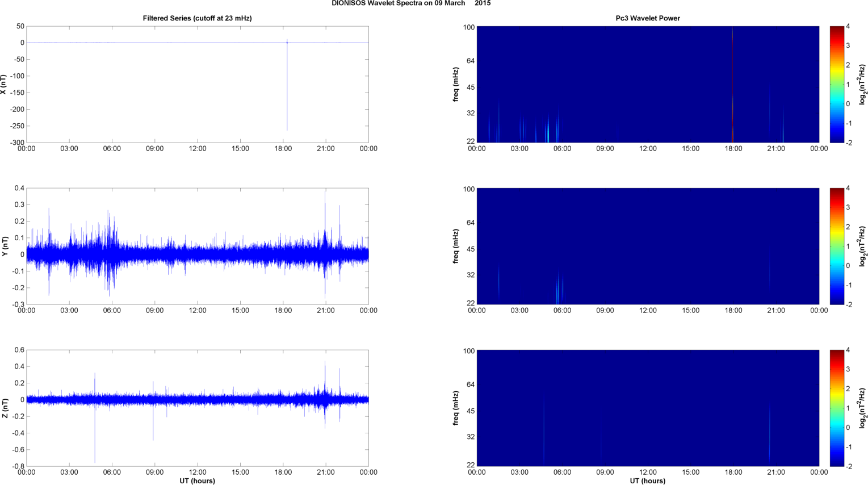
Task: Click the middle spectrogram's 'freq (mHz)' label
Action: 456,246
